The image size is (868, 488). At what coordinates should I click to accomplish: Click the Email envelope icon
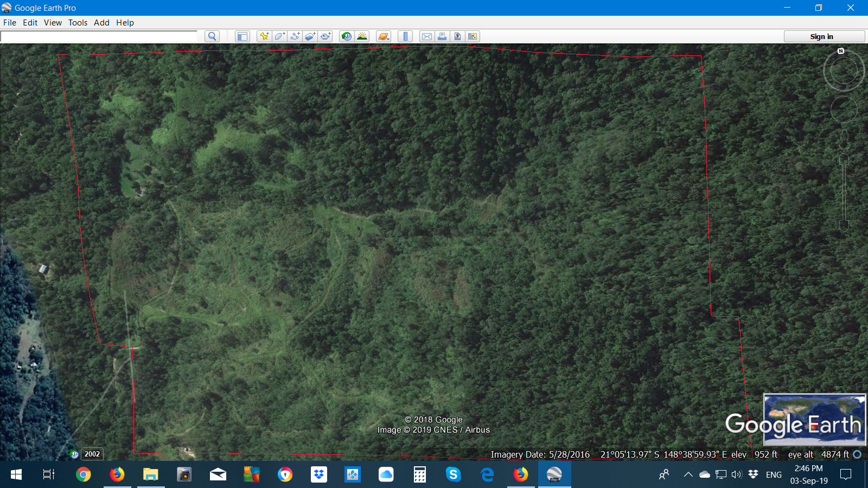point(427,36)
